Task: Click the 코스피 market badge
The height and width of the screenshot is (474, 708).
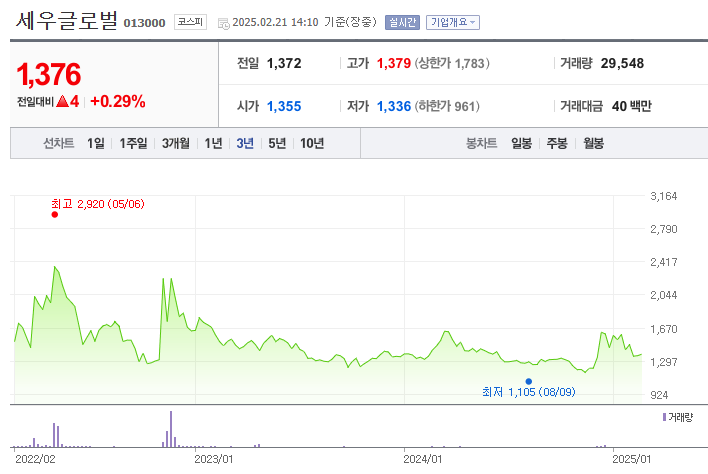Action: coord(190,22)
